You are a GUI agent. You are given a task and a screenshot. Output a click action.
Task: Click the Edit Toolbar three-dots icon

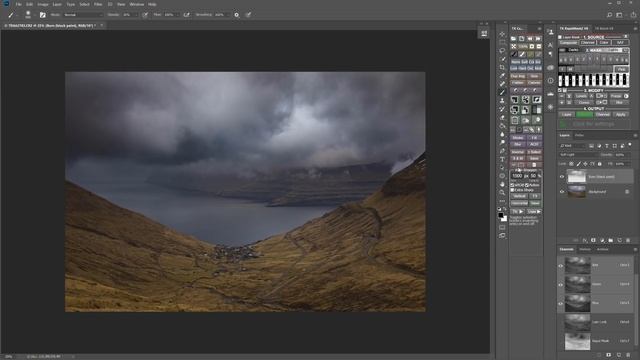click(x=502, y=201)
